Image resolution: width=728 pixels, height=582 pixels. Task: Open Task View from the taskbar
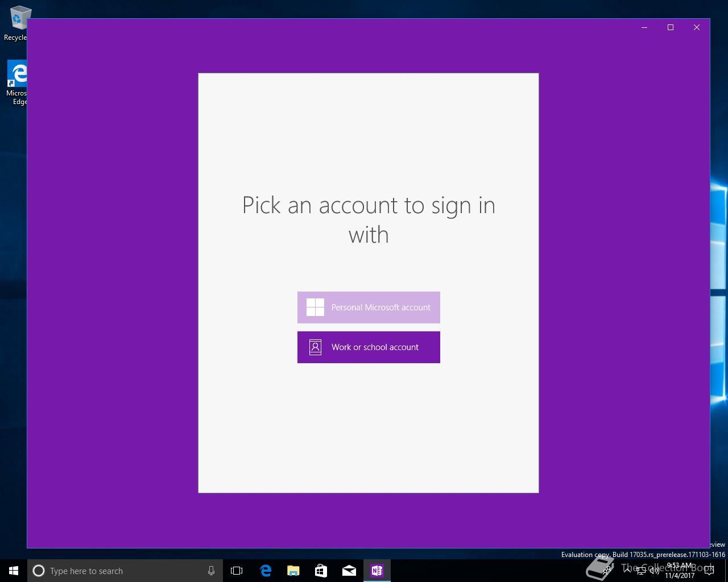[237, 571]
